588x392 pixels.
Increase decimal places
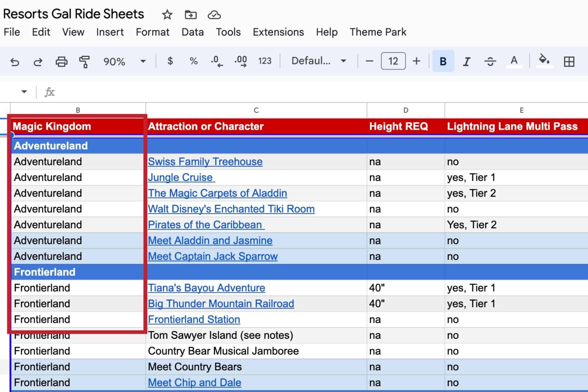point(241,61)
